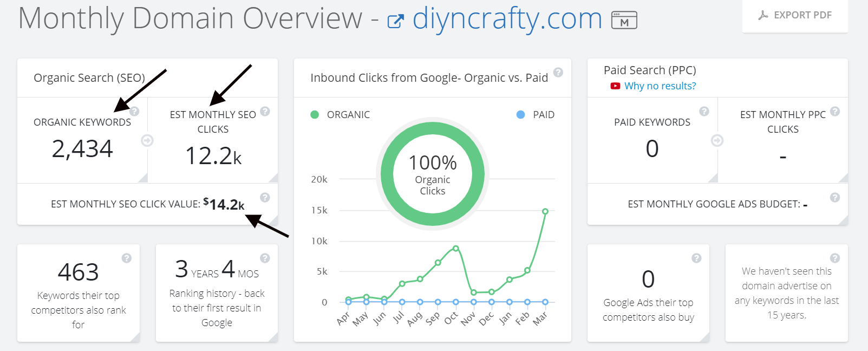
Task: Click the 463 competitor keywords number
Action: (x=79, y=272)
